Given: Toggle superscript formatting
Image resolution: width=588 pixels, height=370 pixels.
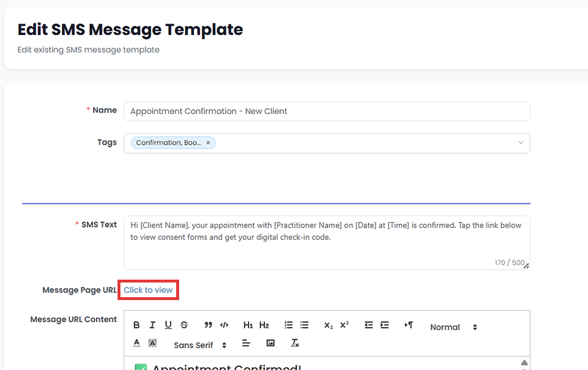Looking at the screenshot, I should (x=344, y=325).
